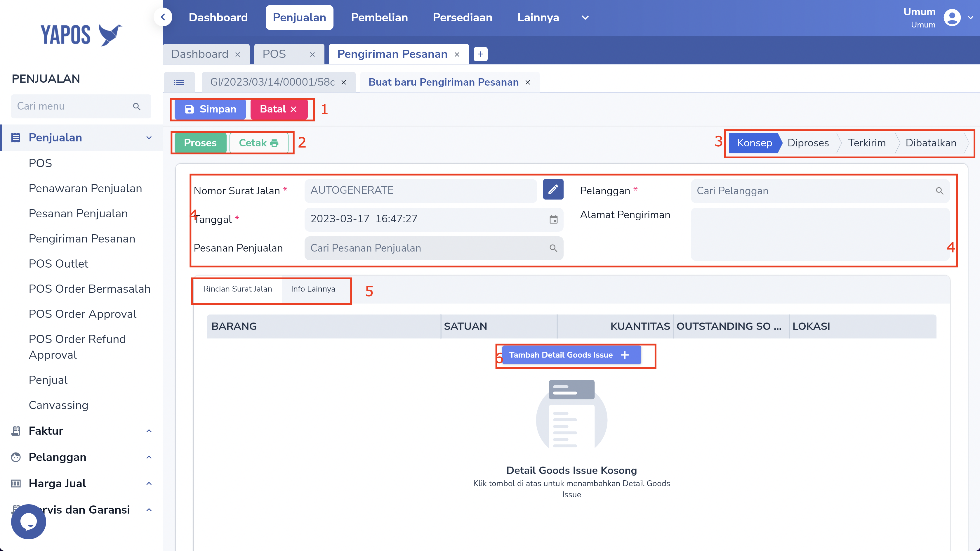Open Penawaran Penjualan in the sidebar
Image resolution: width=980 pixels, height=551 pixels.
pos(85,188)
